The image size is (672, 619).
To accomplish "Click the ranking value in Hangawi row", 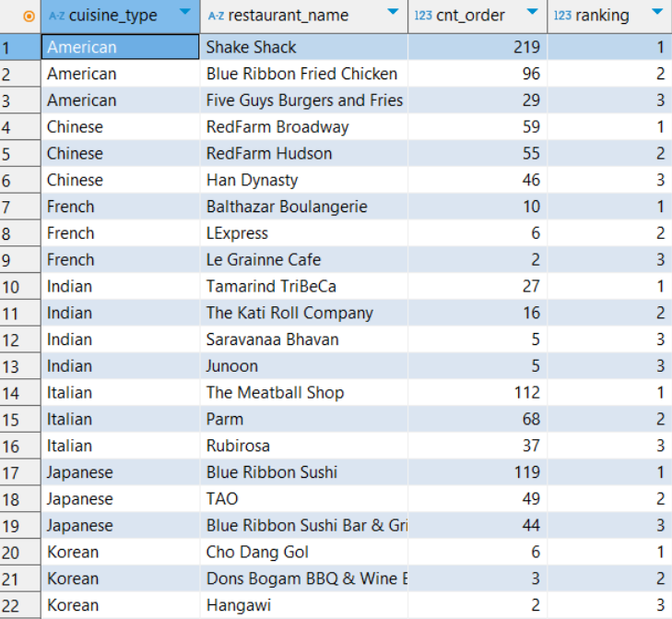I will tap(609, 606).
